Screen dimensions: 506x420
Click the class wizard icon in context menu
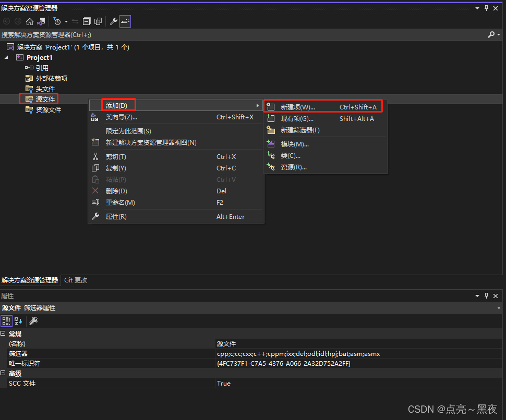(94, 117)
